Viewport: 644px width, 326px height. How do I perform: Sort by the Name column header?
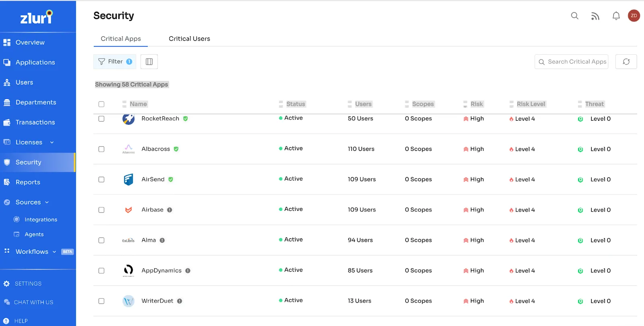[138, 104]
